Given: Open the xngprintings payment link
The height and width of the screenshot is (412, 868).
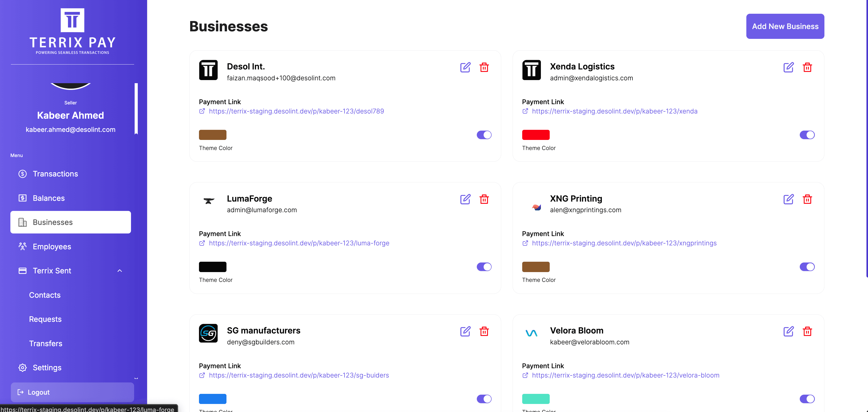Looking at the screenshot, I should (x=624, y=243).
